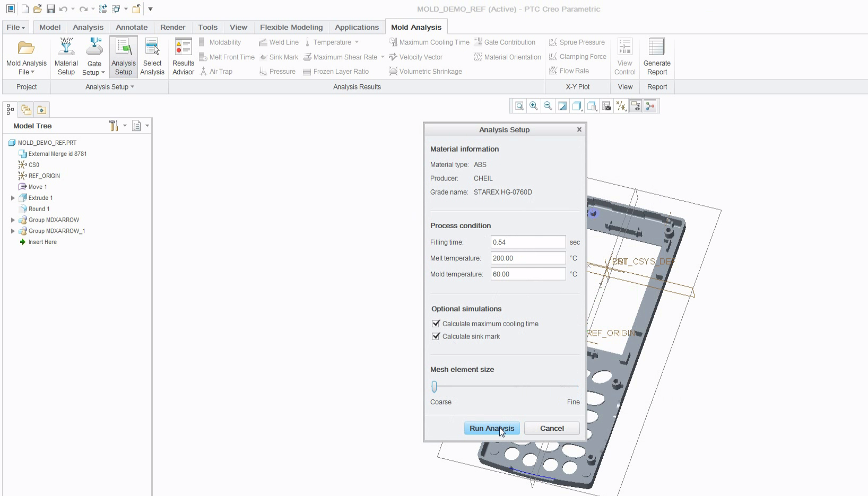Screen dimensions: 868x496
Task: Open the Annotate ribbon tab
Action: coord(132,27)
